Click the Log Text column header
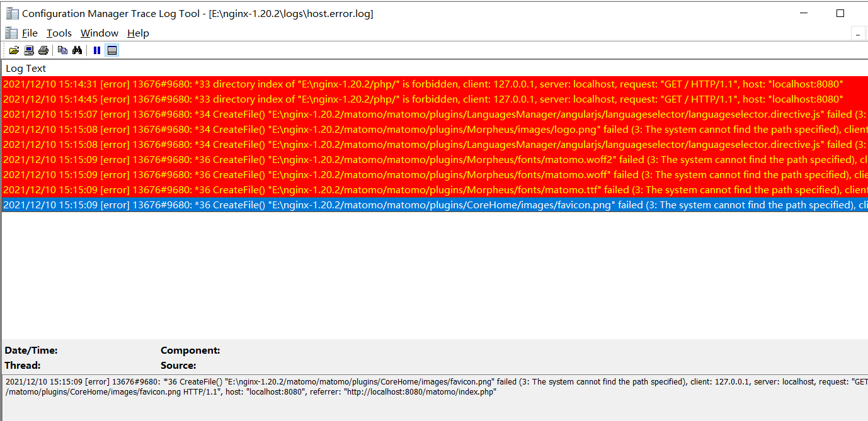Screen dimensions: 868x421 click(x=25, y=68)
